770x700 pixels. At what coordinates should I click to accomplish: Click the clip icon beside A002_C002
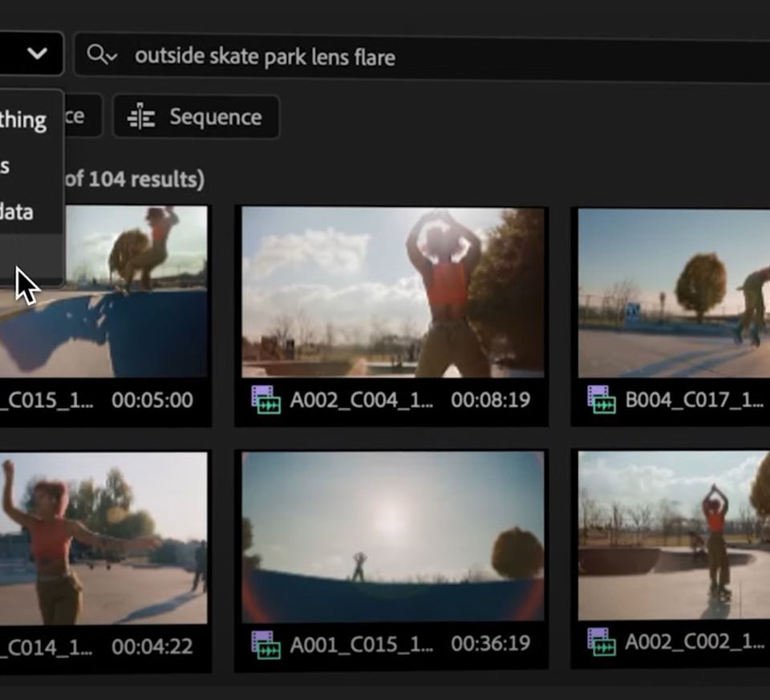[x=602, y=641]
